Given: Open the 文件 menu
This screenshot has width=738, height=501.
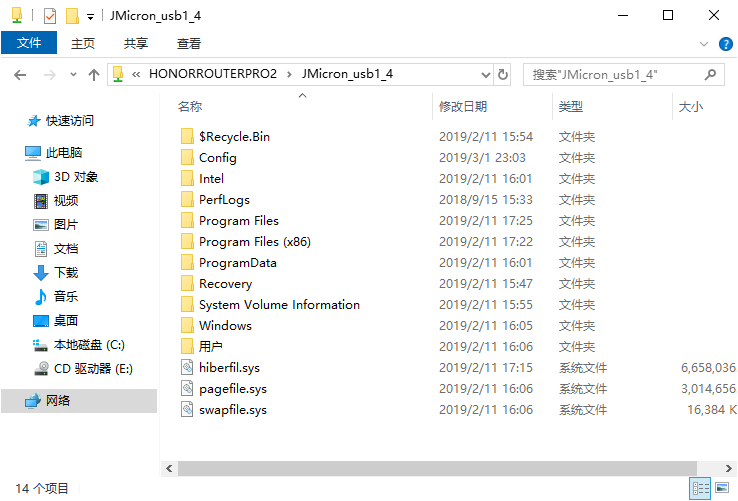Looking at the screenshot, I should [x=29, y=43].
